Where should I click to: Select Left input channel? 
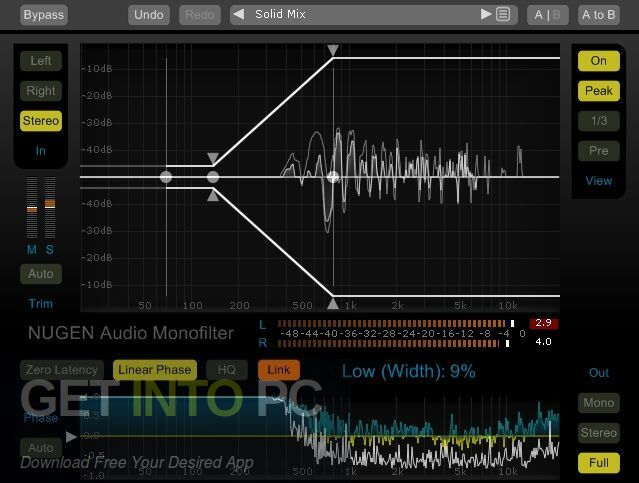pos(41,61)
